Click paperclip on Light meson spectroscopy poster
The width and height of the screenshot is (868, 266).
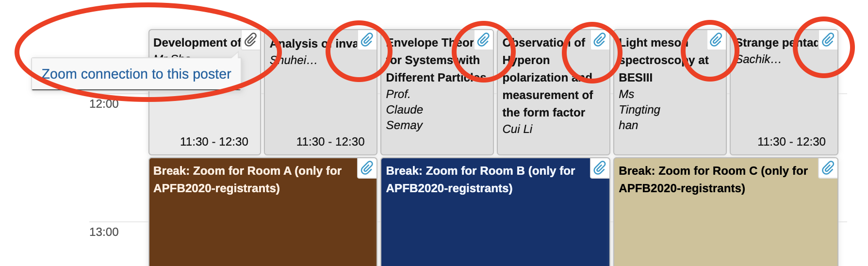(716, 40)
